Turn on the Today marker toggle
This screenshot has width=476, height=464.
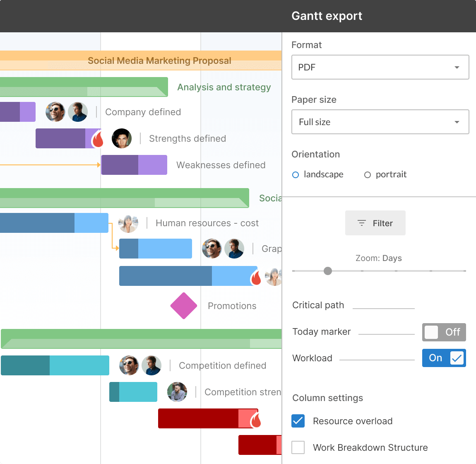[444, 332]
